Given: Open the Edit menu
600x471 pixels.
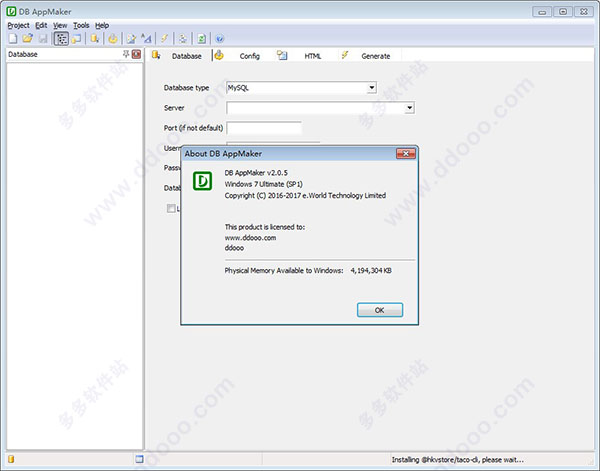Looking at the screenshot, I should 41,25.
